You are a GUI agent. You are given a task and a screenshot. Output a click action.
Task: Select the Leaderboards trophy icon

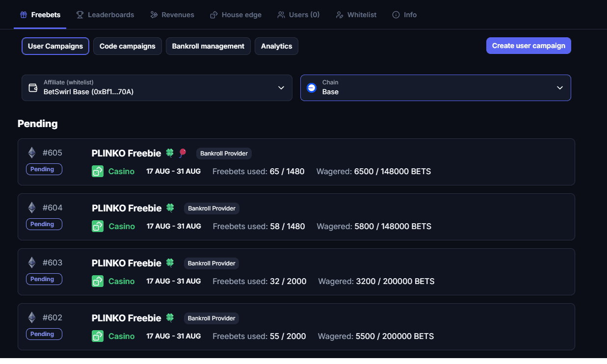(79, 14)
